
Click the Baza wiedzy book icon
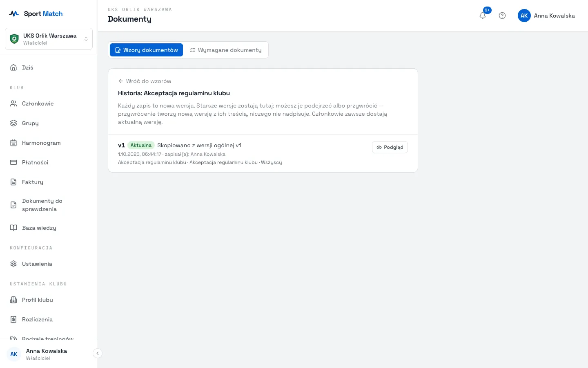click(x=13, y=228)
